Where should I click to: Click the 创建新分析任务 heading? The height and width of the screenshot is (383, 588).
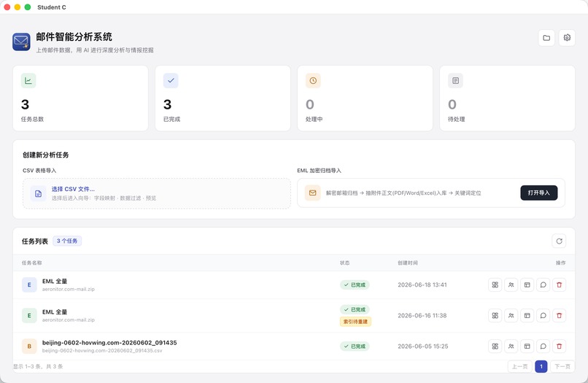pos(46,155)
